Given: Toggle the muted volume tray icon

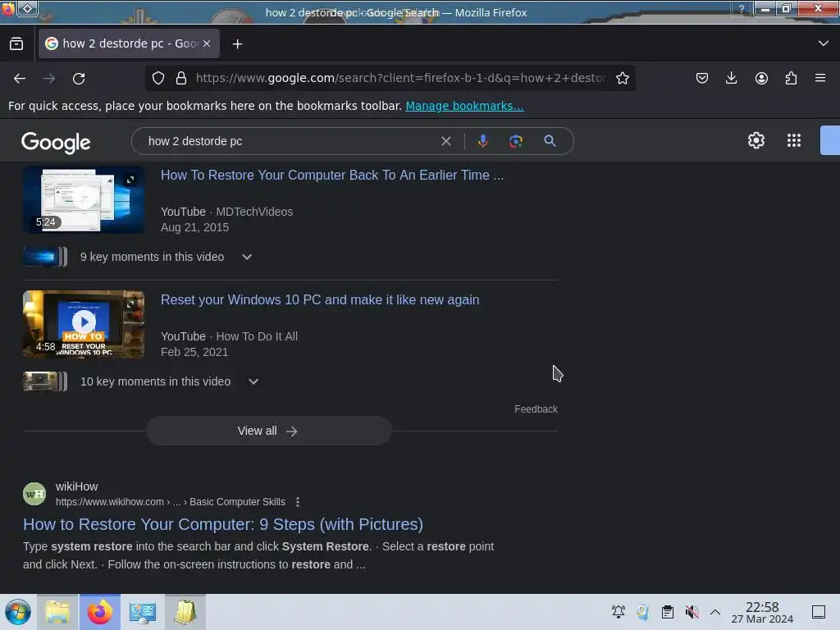Looking at the screenshot, I should (692, 612).
